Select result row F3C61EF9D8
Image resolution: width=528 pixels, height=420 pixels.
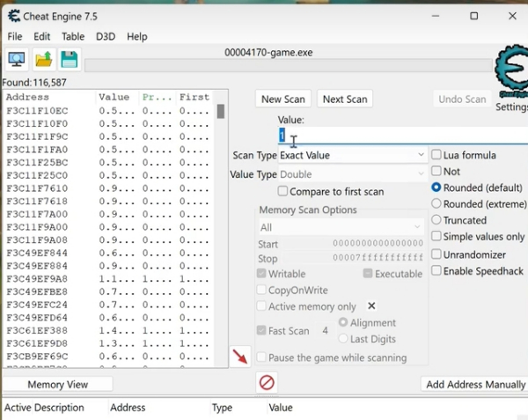pyautogui.click(x=109, y=343)
